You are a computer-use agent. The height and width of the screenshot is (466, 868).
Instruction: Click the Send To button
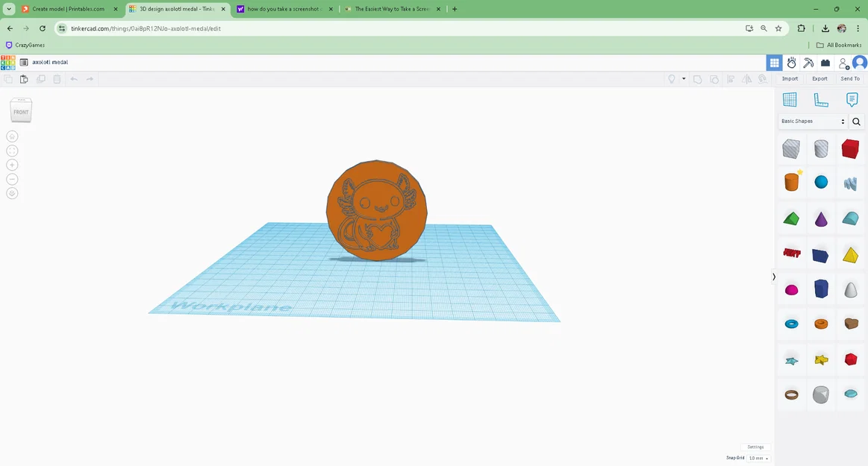(x=850, y=78)
